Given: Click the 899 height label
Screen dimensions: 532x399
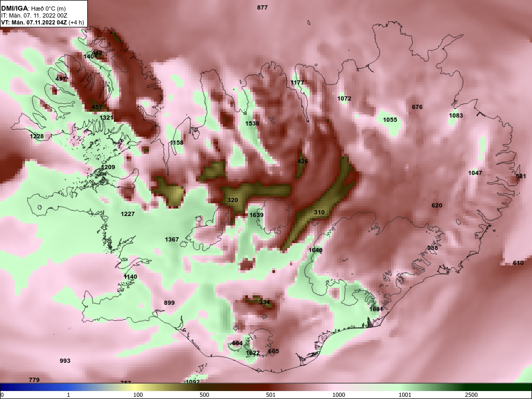Looking at the screenshot, I should pos(169,303).
